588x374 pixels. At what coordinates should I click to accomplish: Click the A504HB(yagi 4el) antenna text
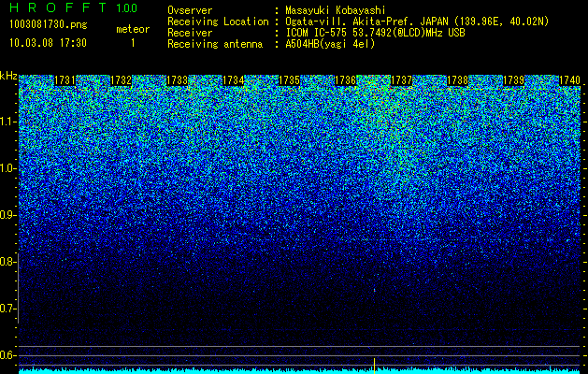click(x=330, y=44)
